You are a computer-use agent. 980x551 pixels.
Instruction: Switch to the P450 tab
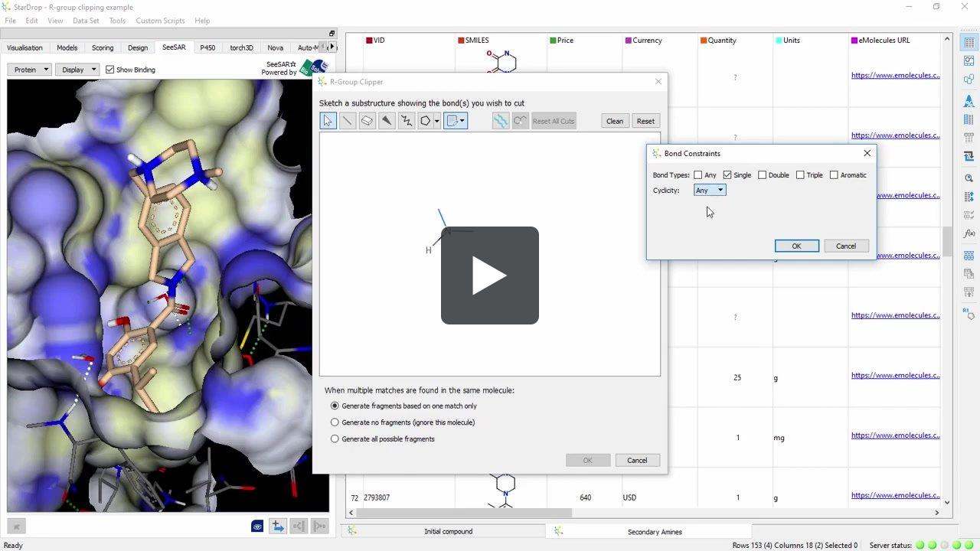coord(207,47)
